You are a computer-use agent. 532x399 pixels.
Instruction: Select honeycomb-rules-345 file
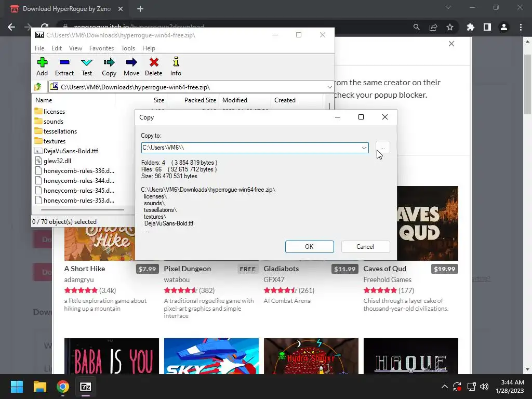[75, 190]
